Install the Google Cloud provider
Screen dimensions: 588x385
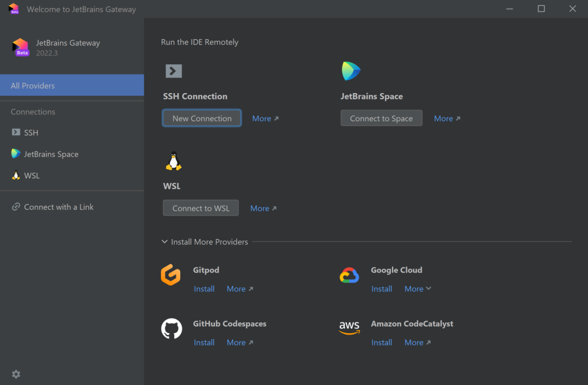382,289
